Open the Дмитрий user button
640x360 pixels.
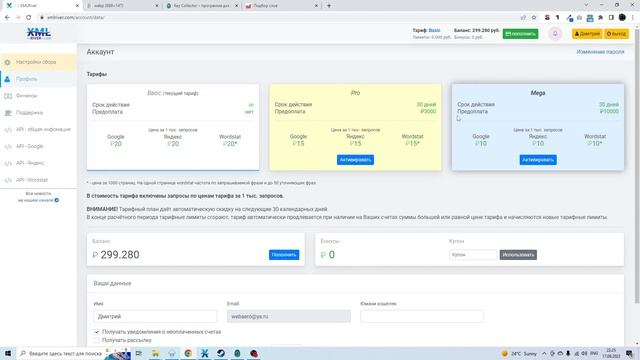click(587, 34)
